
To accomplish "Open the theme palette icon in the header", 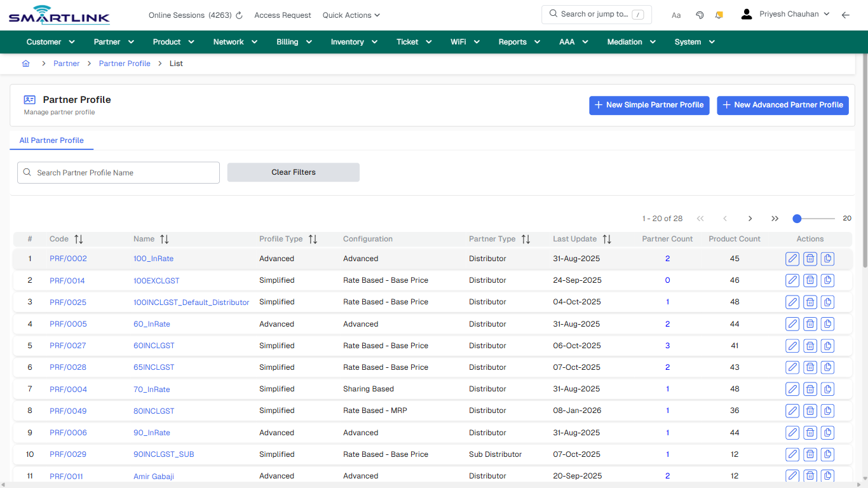I will 700,15.
